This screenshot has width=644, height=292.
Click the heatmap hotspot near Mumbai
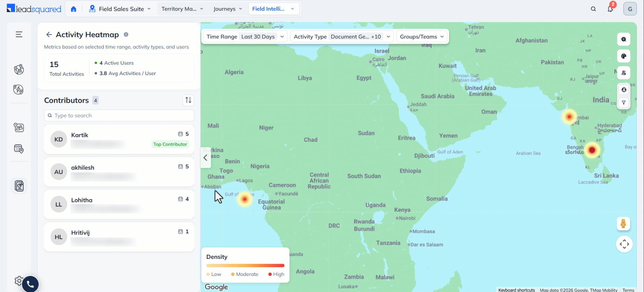(569, 117)
